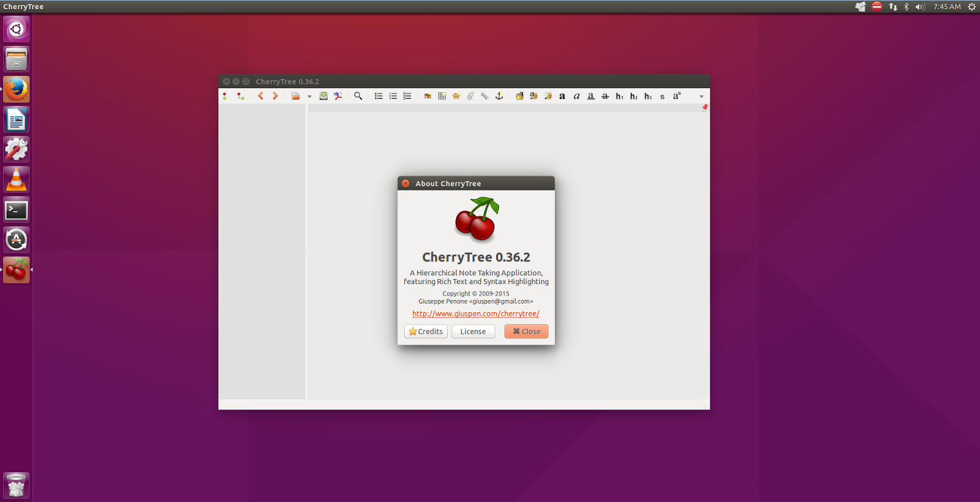Image resolution: width=980 pixels, height=502 pixels.
Task: Open the network indicator menu
Action: pos(893,7)
